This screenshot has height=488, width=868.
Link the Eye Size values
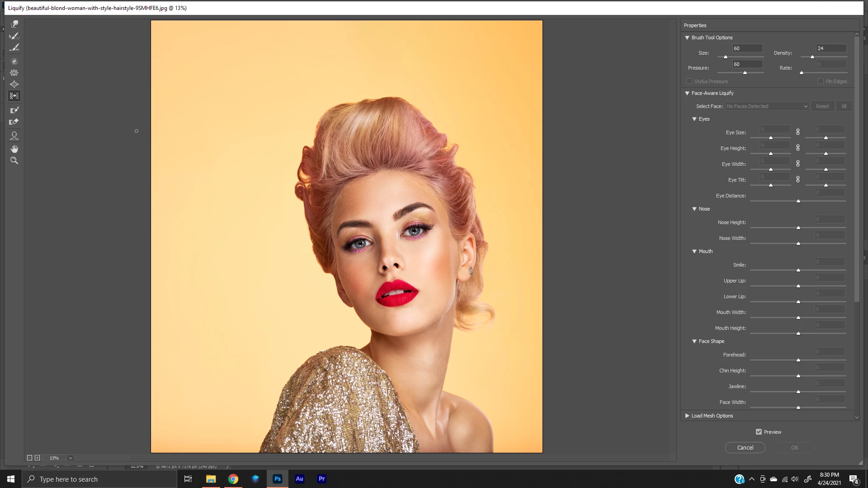pos(798,132)
